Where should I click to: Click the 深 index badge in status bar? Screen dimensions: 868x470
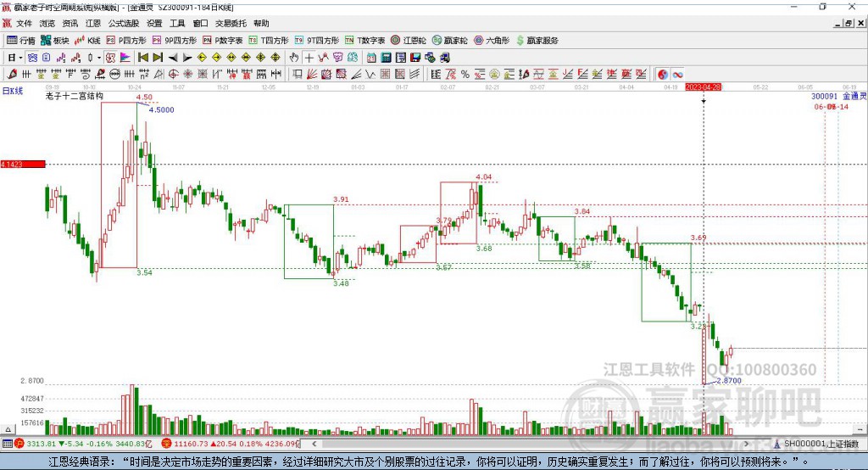(167, 444)
